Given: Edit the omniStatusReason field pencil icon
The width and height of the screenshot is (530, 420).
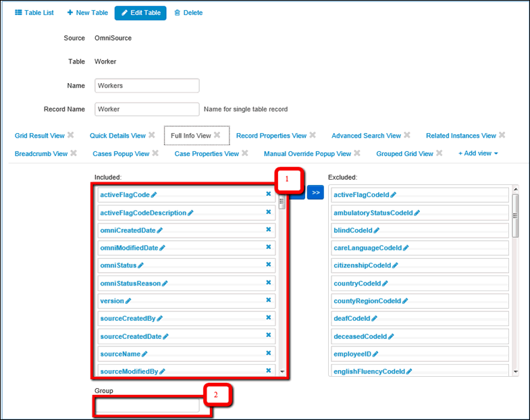Looking at the screenshot, I should pos(165,283).
